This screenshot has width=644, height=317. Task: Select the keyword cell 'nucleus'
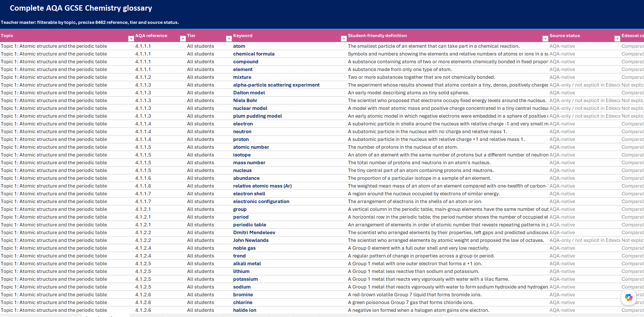[289, 170]
